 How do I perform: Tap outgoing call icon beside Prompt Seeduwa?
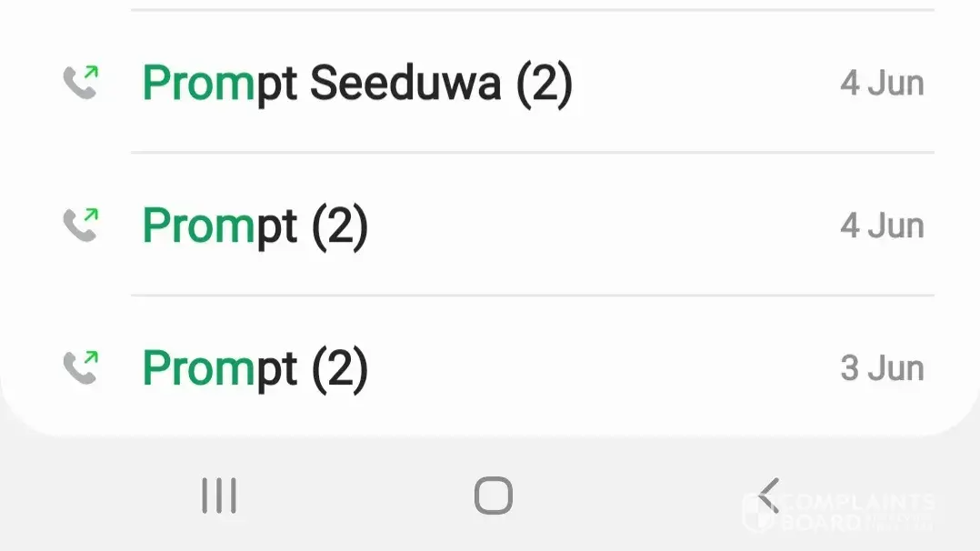click(x=81, y=83)
